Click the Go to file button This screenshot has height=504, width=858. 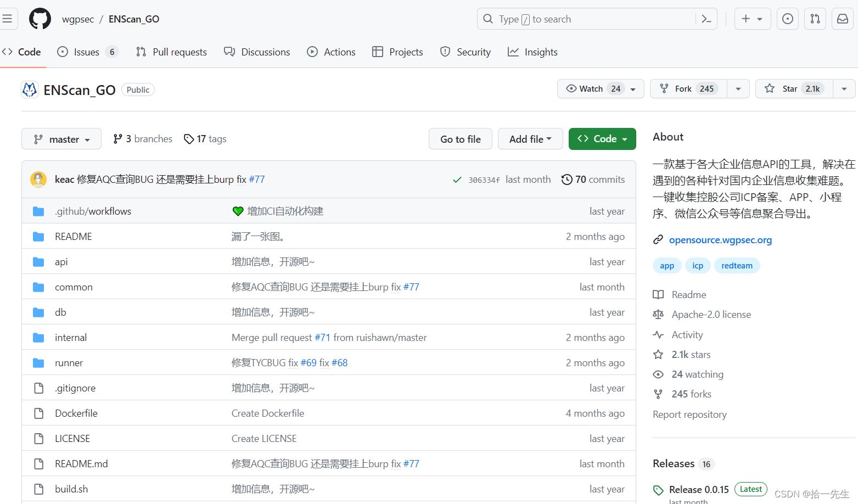(461, 139)
